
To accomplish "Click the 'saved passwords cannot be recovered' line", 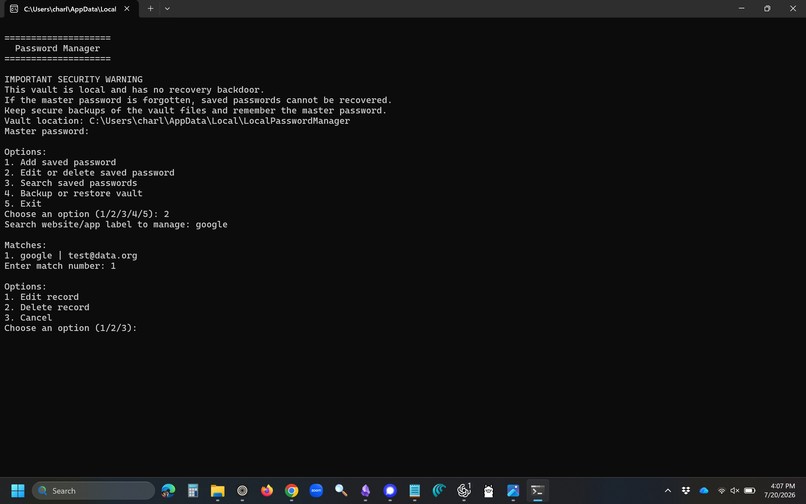I will click(198, 100).
